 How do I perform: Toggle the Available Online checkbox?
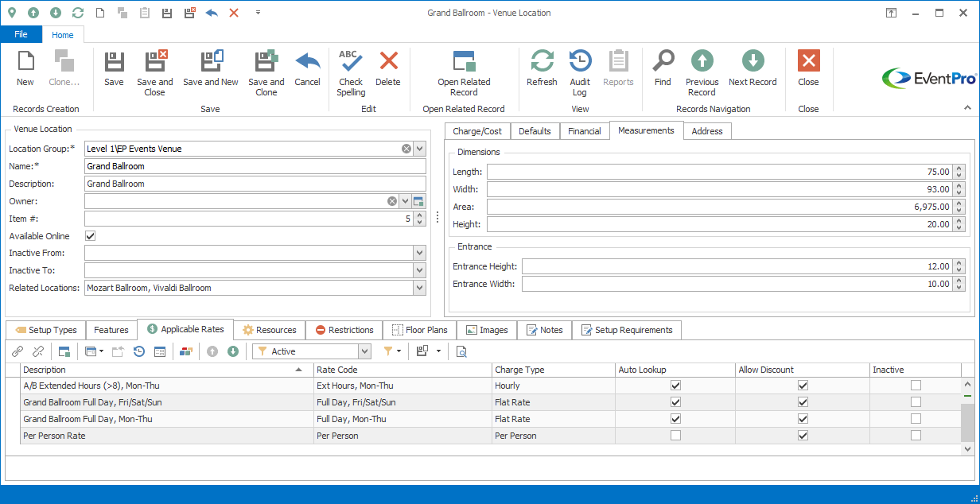pyautogui.click(x=90, y=236)
